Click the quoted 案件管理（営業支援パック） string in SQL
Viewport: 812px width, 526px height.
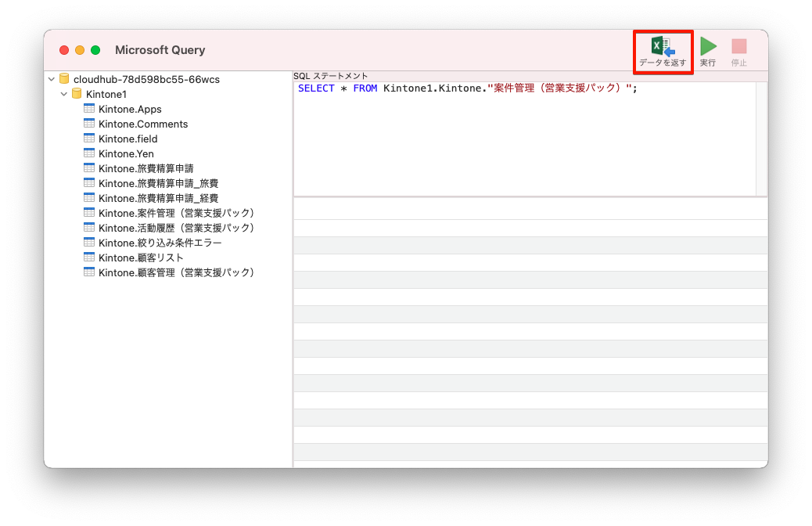point(559,88)
